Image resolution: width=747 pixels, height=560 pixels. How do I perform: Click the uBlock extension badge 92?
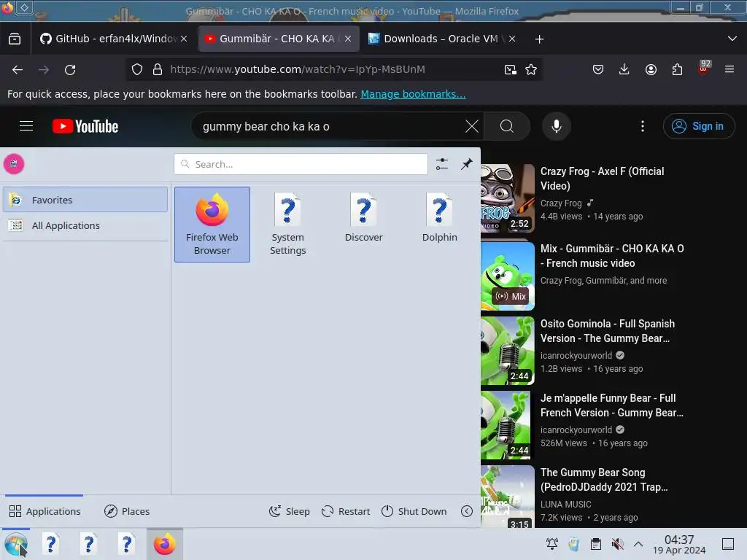pos(704,68)
